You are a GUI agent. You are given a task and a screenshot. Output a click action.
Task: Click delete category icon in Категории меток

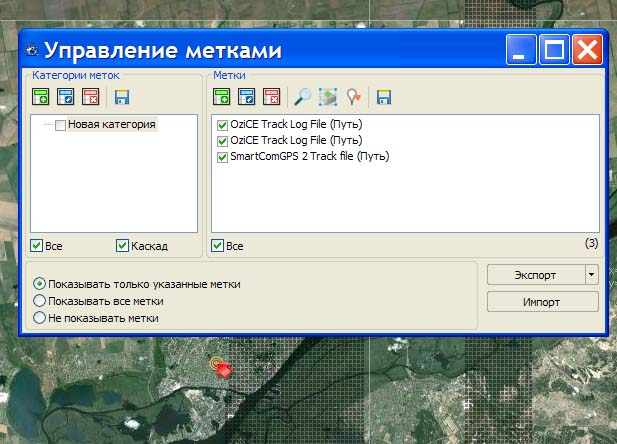click(x=91, y=97)
